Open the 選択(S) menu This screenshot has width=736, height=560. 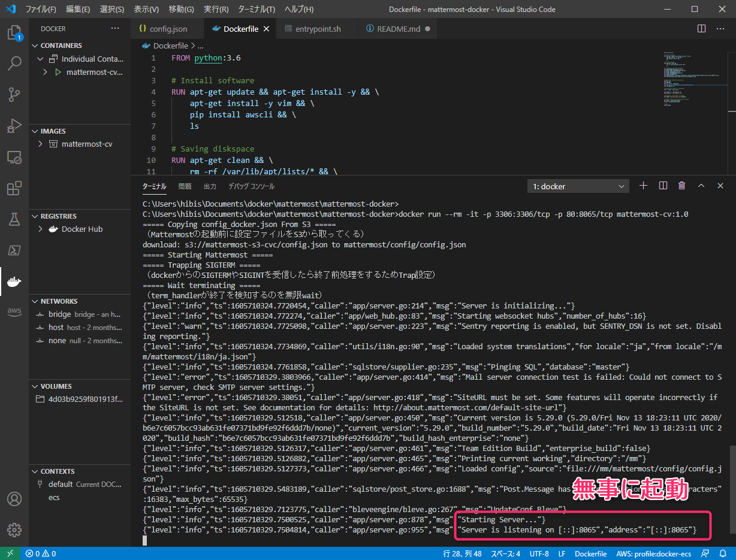click(x=112, y=9)
